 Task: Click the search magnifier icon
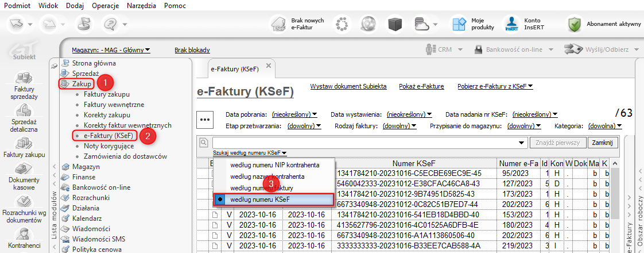(203, 143)
